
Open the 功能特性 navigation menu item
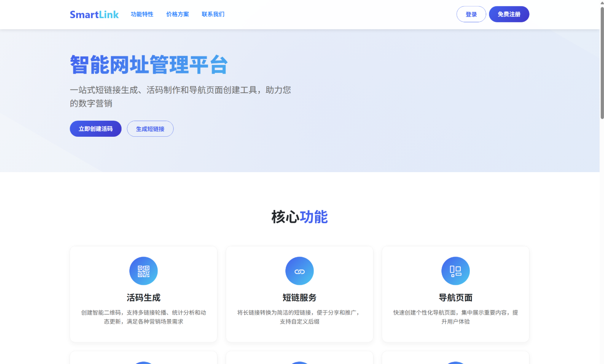(x=142, y=14)
